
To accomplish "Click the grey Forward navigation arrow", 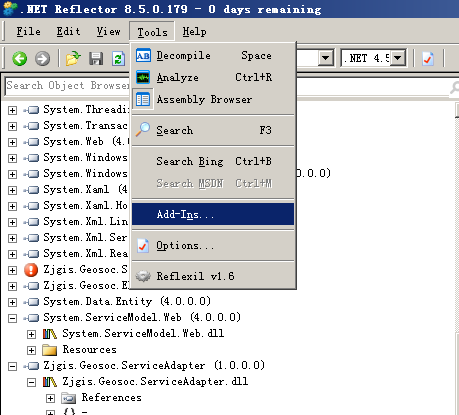I will 42,59.
